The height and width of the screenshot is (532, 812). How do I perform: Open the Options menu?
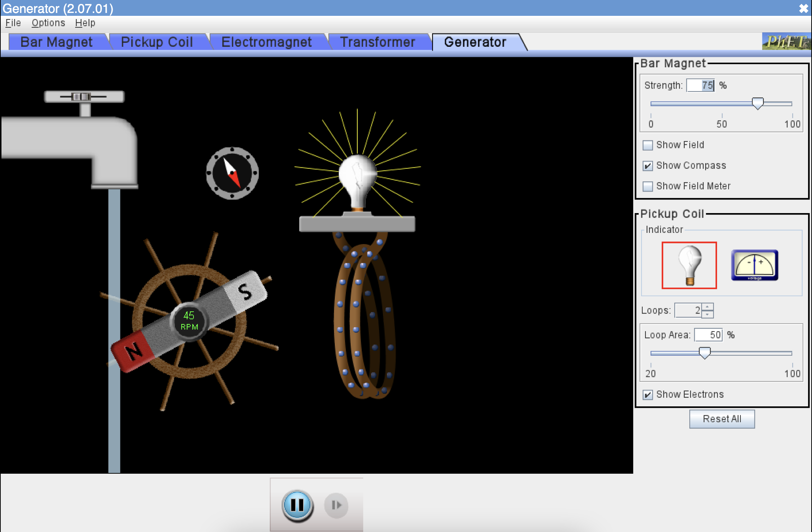(x=48, y=23)
